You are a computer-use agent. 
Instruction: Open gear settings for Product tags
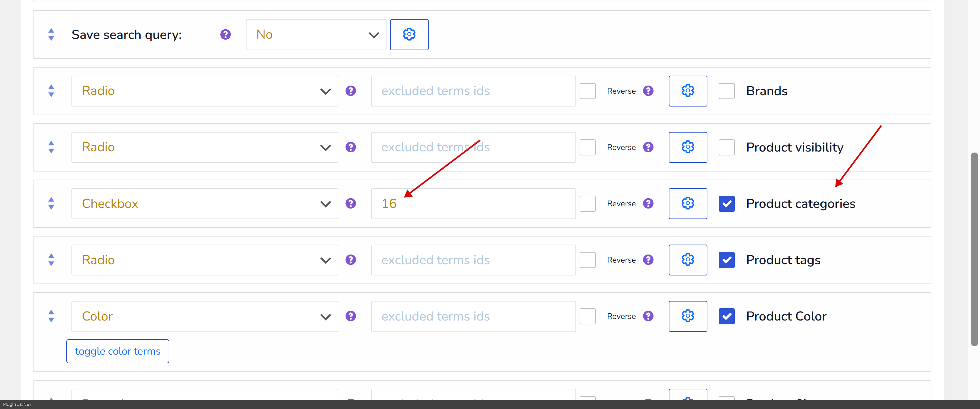tap(687, 260)
